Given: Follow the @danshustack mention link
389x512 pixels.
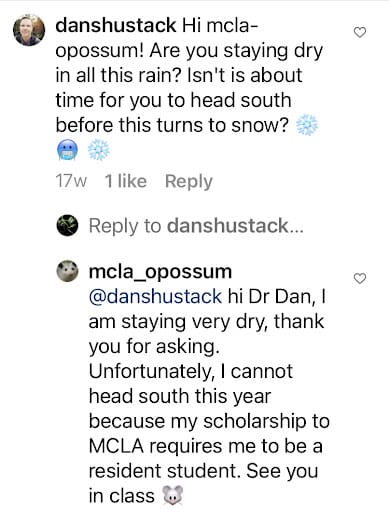Looking at the screenshot, I should [155, 296].
